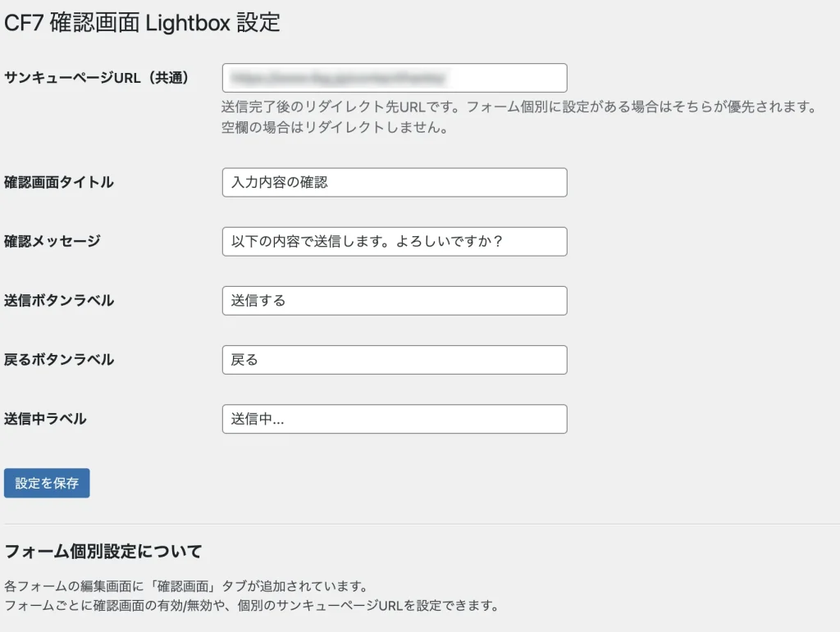This screenshot has height=632, width=840.
Task: Focus the 確認画面タイトル text field
Action: 394,182
